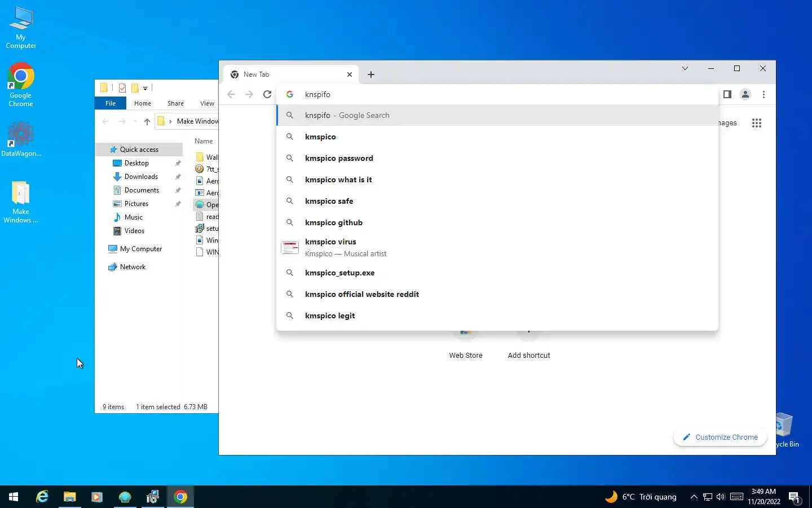Image resolution: width=812 pixels, height=508 pixels.
Task: Click omnibox with text knspifo
Action: tap(496, 94)
